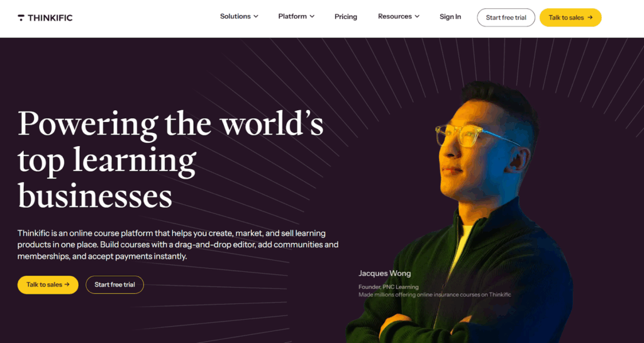Open the Solutions menu
Viewport: 644px width, 343px height.
[x=239, y=16]
